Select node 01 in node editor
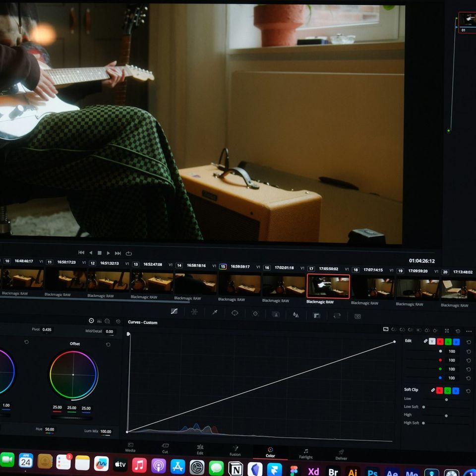 (x=467, y=22)
